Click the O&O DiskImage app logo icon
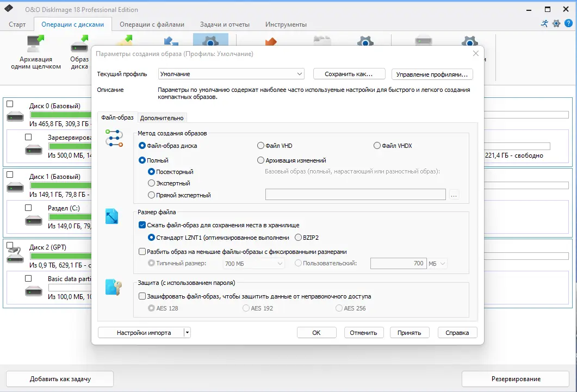The image size is (577, 392). pyautogui.click(x=9, y=9)
